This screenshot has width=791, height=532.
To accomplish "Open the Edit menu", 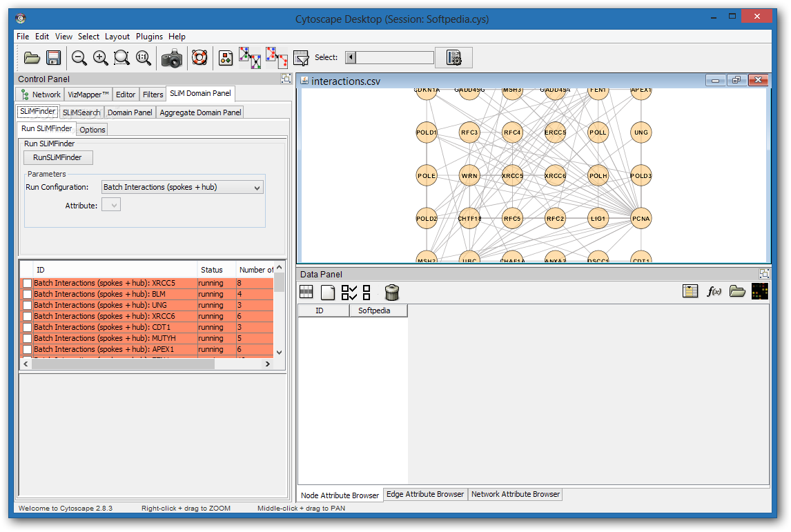I will [x=42, y=37].
